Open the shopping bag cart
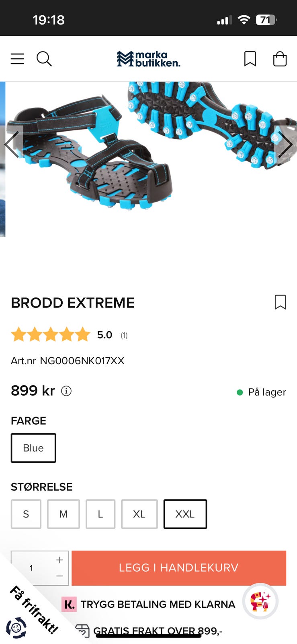 click(280, 59)
